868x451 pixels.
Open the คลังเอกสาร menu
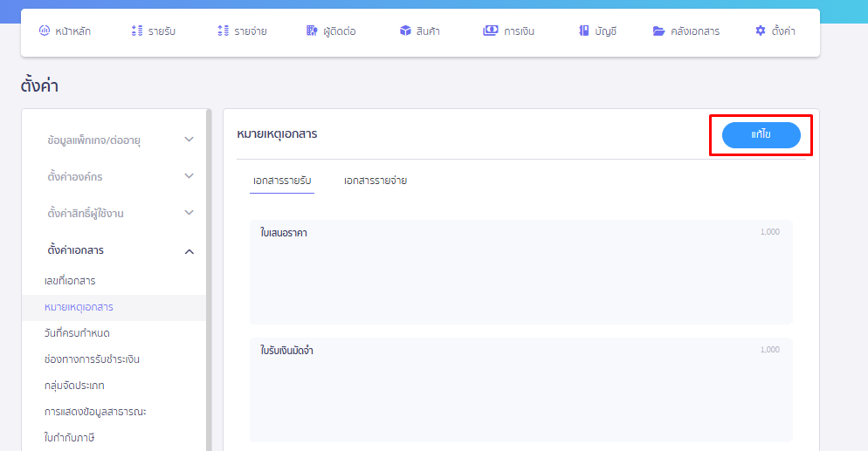695,31
